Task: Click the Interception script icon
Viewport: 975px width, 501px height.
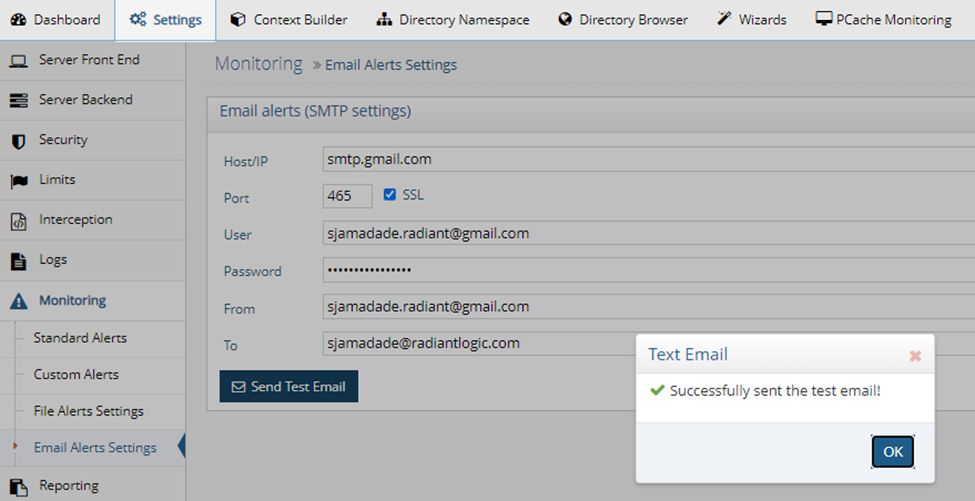Action: pyautogui.click(x=19, y=221)
